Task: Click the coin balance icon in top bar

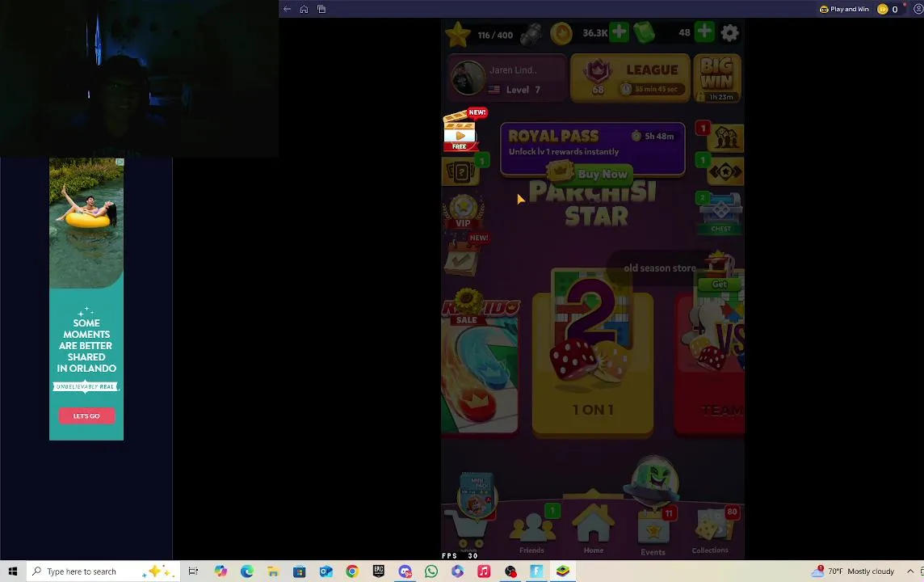Action: point(882,9)
